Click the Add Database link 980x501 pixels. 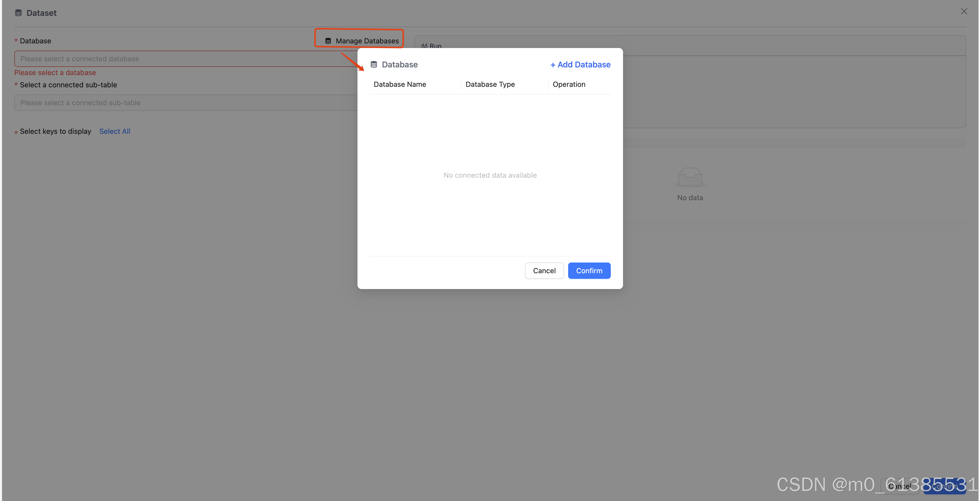click(x=584, y=65)
